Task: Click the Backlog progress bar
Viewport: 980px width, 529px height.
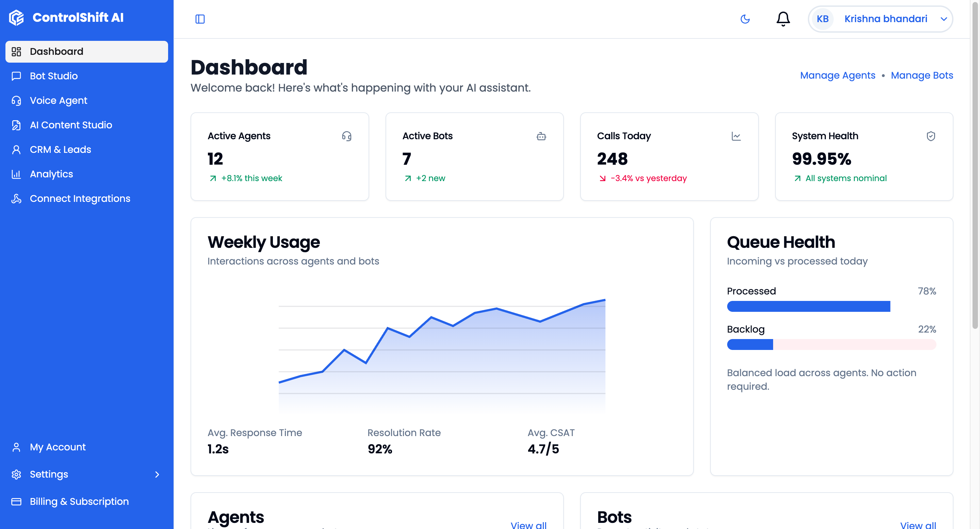Action: [831, 344]
